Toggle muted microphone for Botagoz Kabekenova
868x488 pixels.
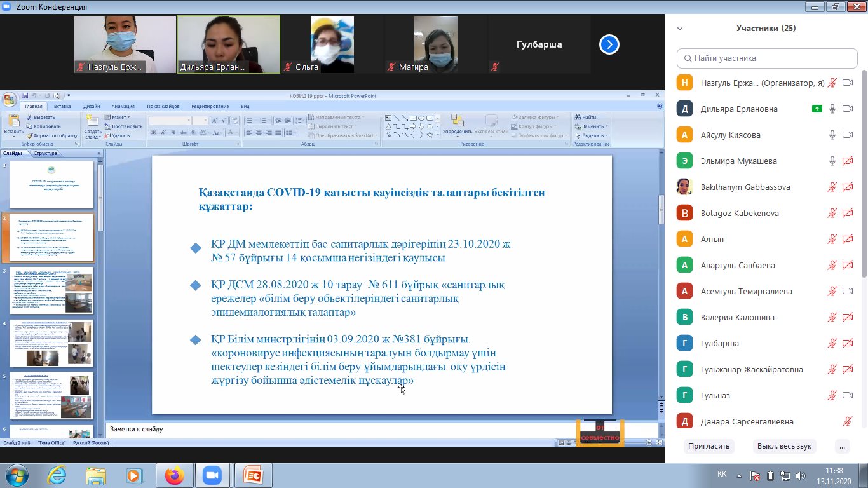(832, 213)
